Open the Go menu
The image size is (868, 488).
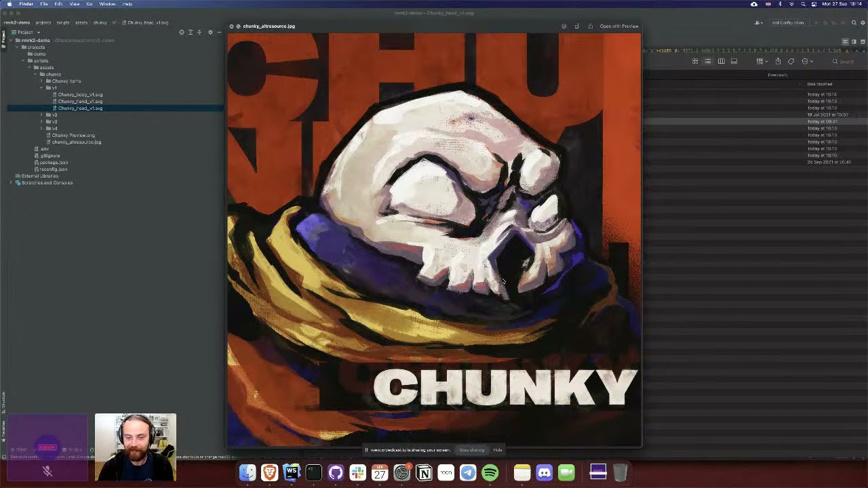89,4
